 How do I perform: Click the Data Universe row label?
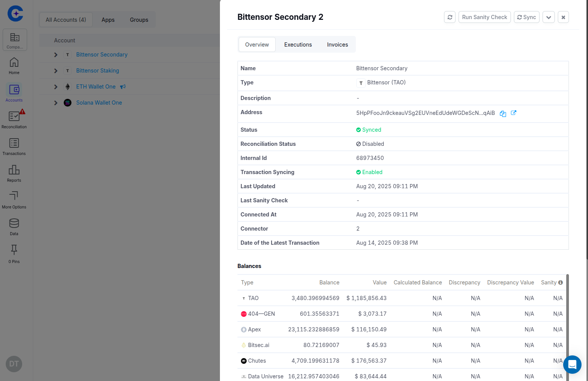pos(266,376)
